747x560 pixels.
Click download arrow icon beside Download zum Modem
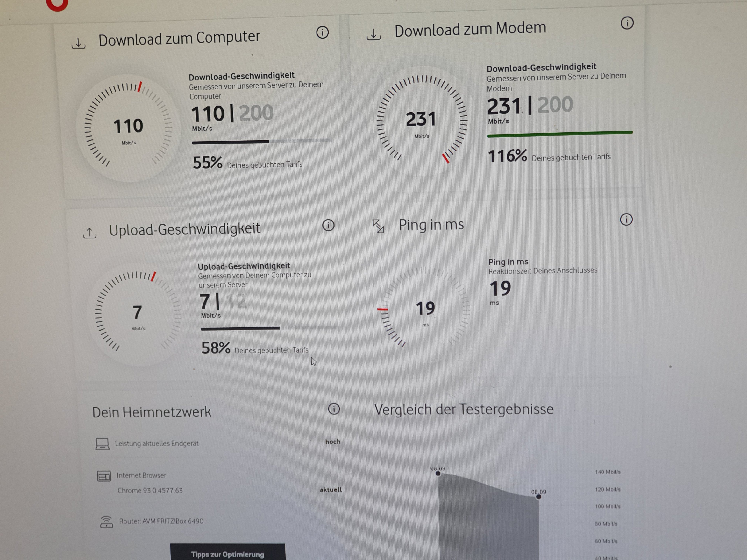(373, 34)
